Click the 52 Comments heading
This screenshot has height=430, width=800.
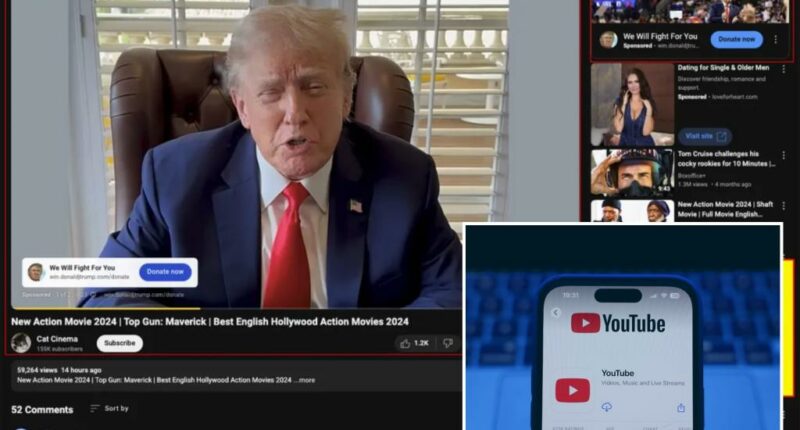(x=42, y=410)
